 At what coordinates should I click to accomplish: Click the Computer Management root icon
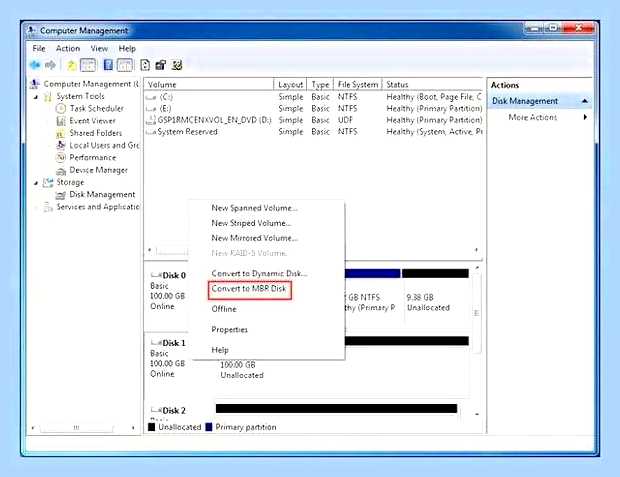coord(35,84)
